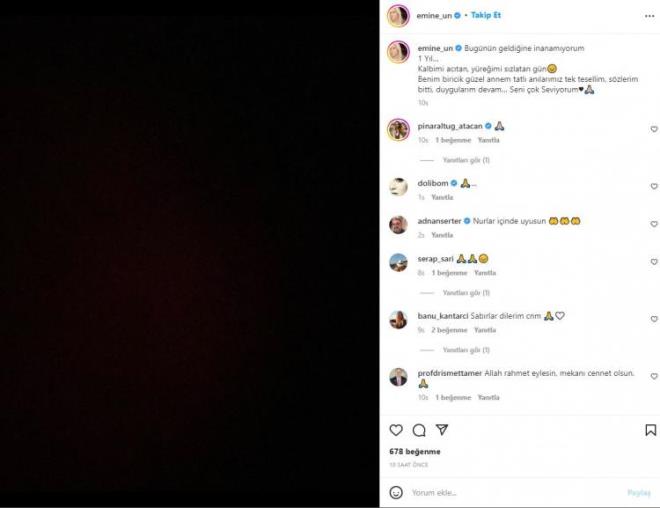Image resolution: width=660 pixels, height=508 pixels.
Task: Open profdrismettamer's profile from username
Action: point(450,373)
